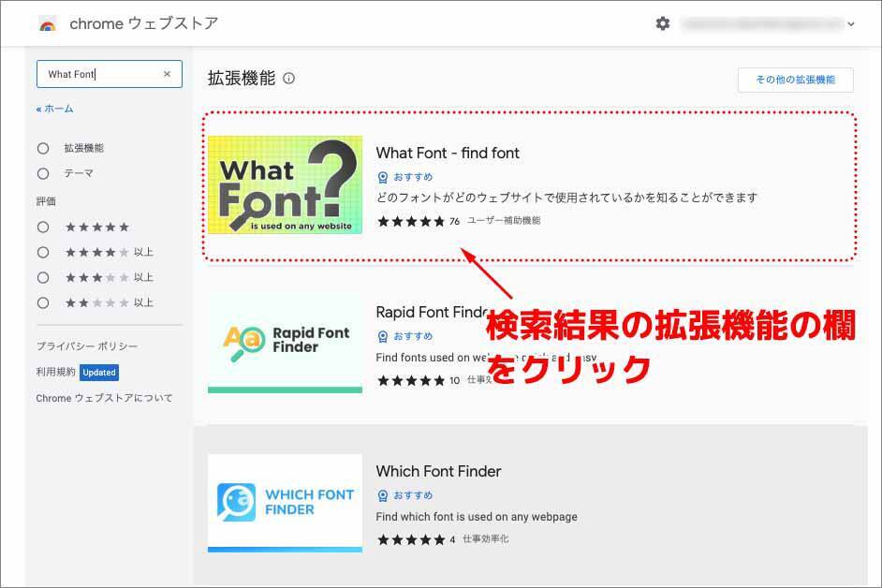Click the ユーザー補助機能 category text

coord(504,221)
